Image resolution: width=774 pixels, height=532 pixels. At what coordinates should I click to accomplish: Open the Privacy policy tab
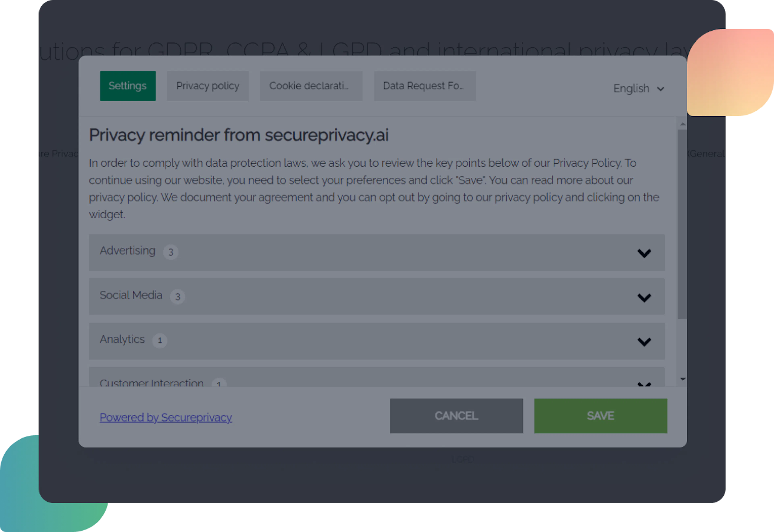click(207, 86)
